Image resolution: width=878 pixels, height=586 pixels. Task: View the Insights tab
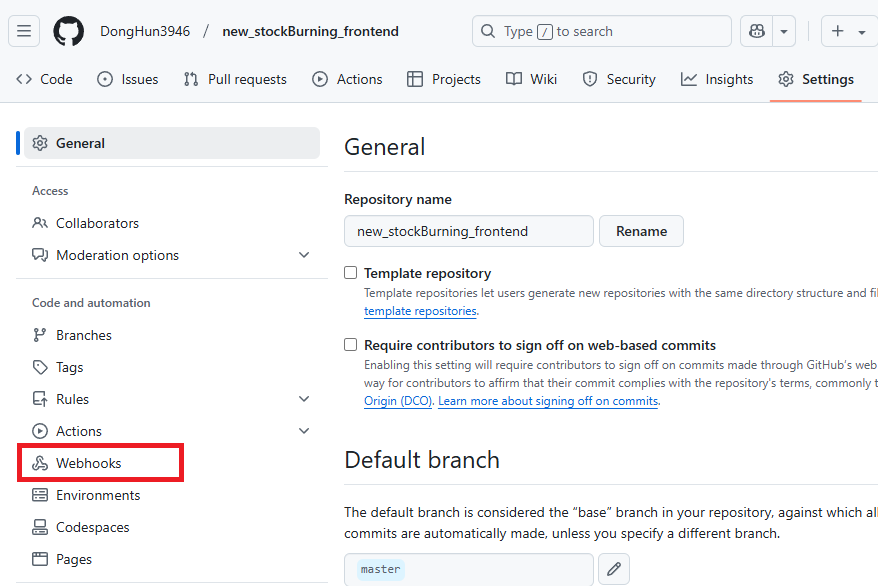[717, 79]
